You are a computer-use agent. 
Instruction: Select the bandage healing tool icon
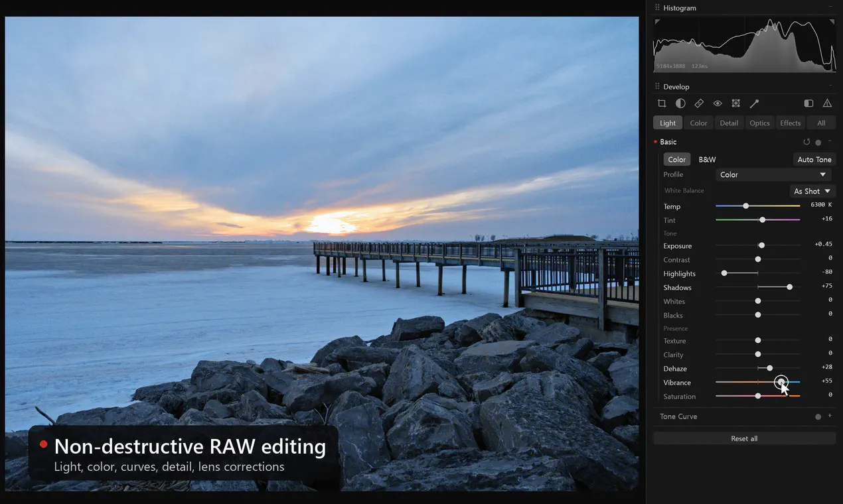(x=699, y=103)
